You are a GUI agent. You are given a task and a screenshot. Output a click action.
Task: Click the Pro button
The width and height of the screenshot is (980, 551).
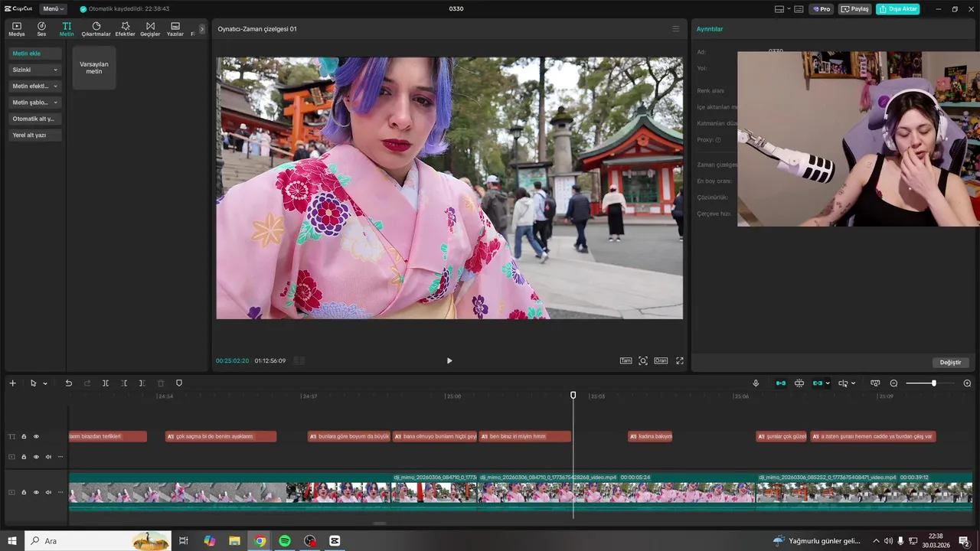click(822, 9)
